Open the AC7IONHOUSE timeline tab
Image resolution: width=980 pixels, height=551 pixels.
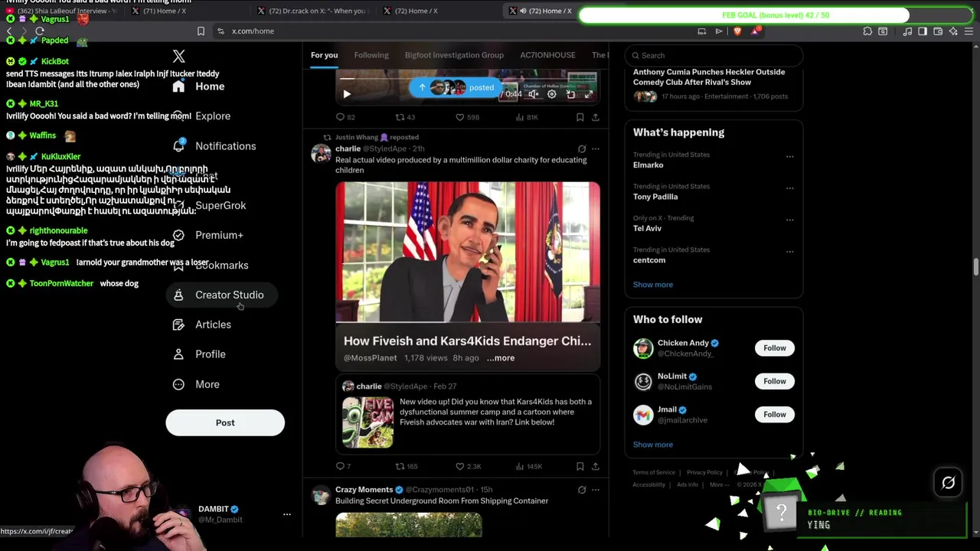pos(547,55)
